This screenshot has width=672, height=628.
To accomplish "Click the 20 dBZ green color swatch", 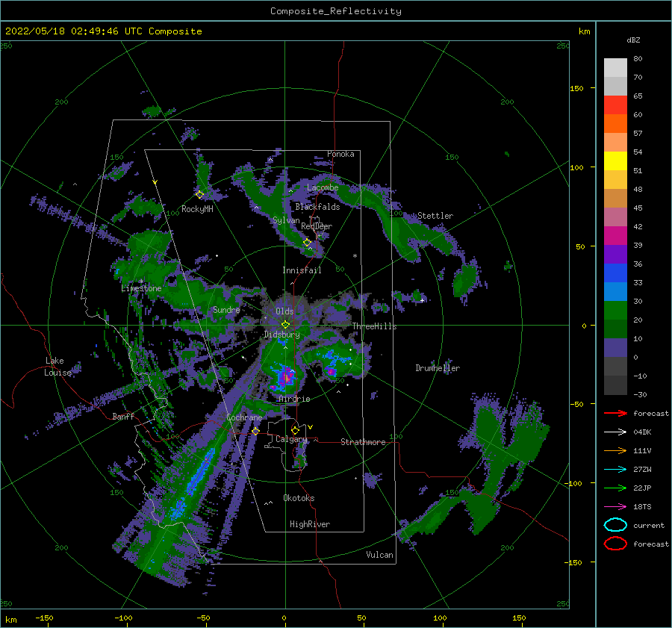I will pos(615,311).
